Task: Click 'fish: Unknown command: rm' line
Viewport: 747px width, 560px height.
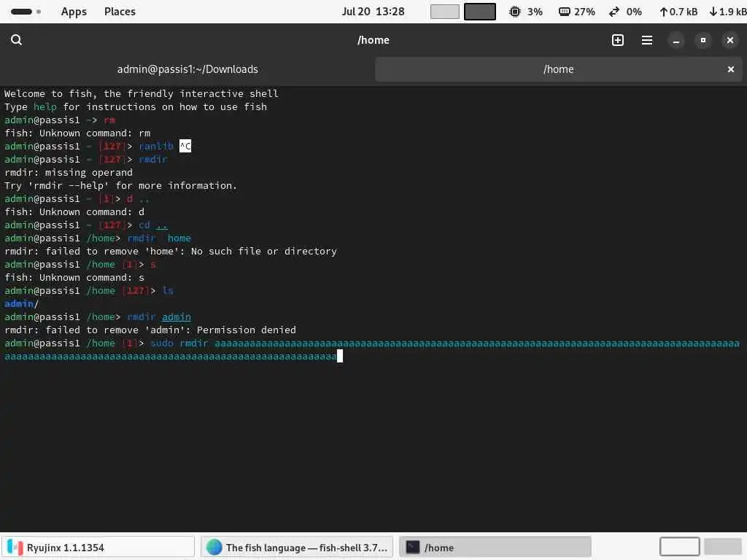Action: (x=77, y=133)
